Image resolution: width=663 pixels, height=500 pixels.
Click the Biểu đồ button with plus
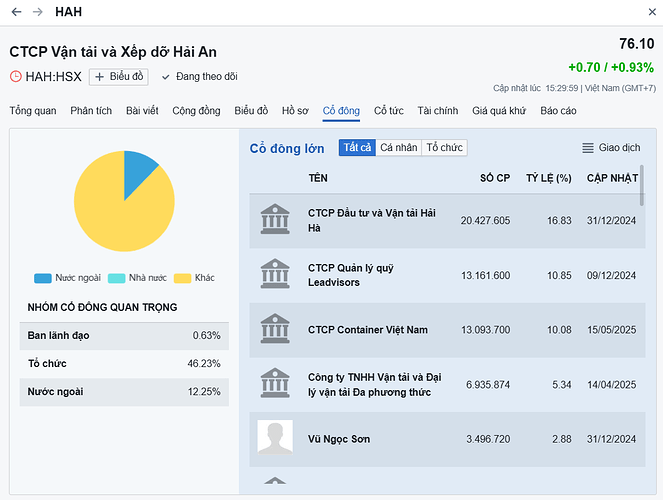pyautogui.click(x=119, y=77)
